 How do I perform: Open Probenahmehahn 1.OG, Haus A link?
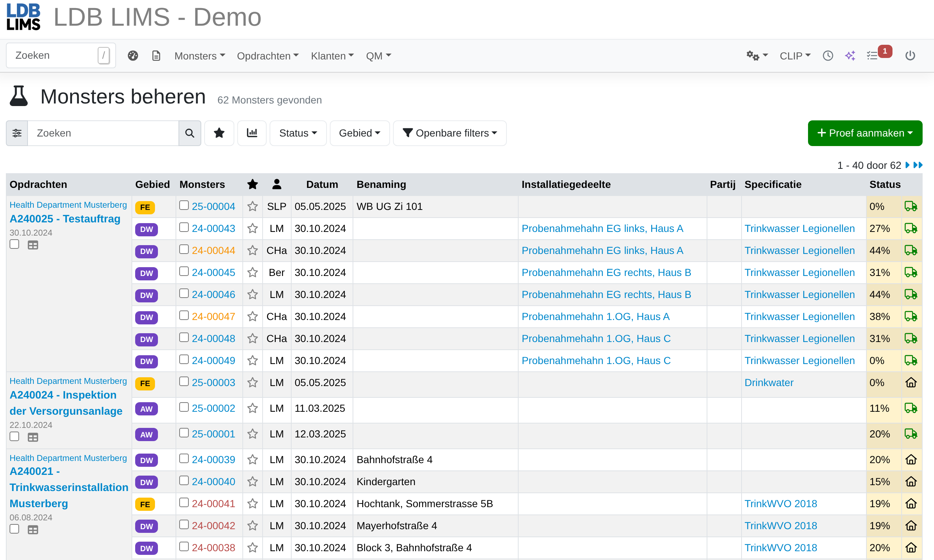tap(595, 317)
